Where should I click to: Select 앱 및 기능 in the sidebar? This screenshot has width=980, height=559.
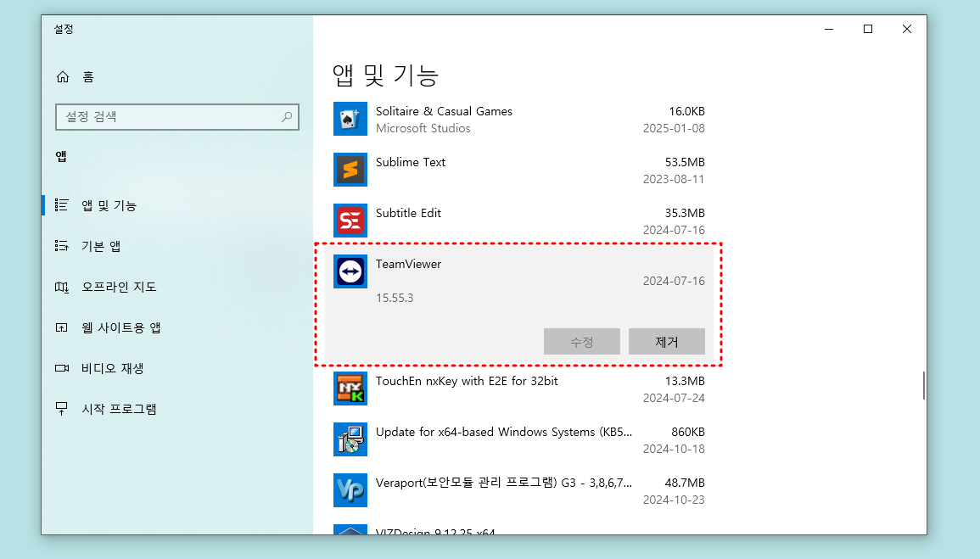(x=109, y=205)
